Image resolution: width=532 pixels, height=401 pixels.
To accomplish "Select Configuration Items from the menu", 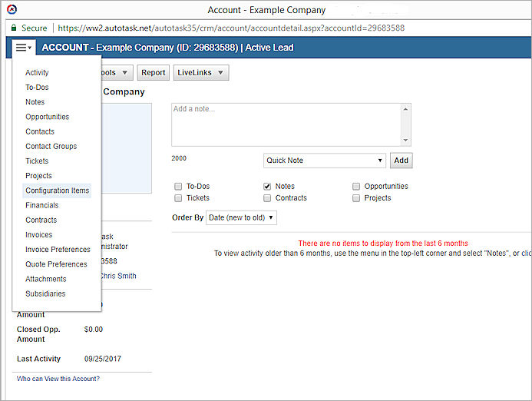I will 57,191.
